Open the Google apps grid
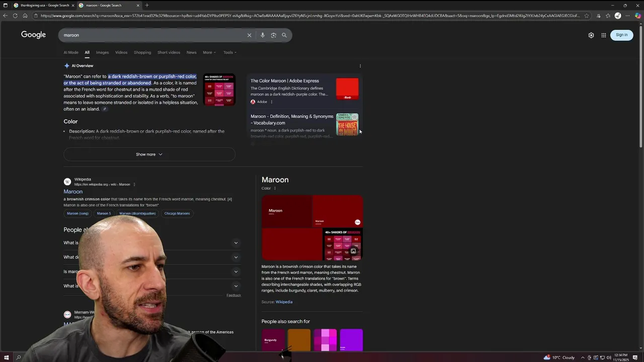Image resolution: width=644 pixels, height=362 pixels. pyautogui.click(x=604, y=35)
